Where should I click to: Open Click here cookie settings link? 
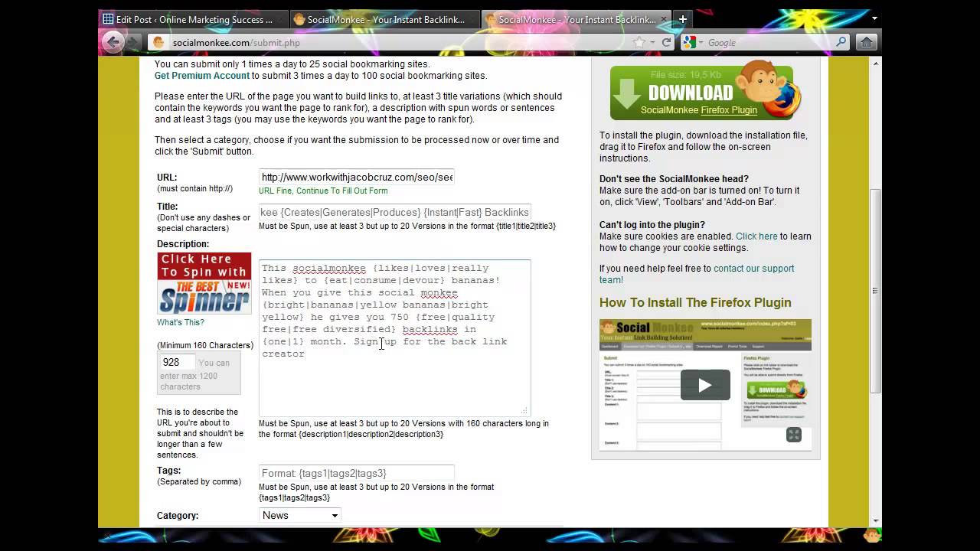pos(756,236)
